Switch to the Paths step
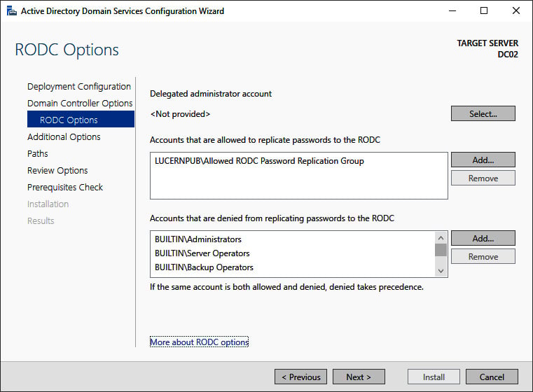The image size is (533, 392). pyautogui.click(x=37, y=153)
